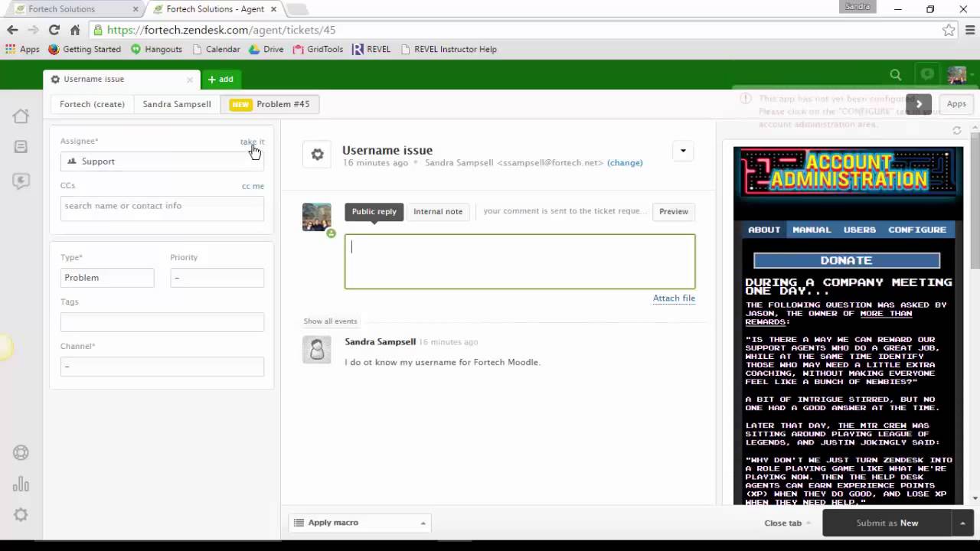980x551 pixels.
Task: Switch to Internal note tab
Action: pyautogui.click(x=438, y=212)
